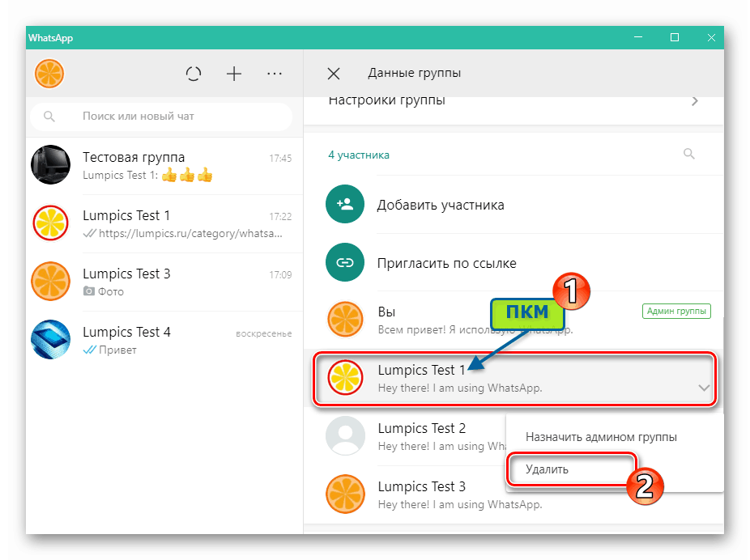
Task: Search participants with the magnifier icon
Action: tap(688, 154)
